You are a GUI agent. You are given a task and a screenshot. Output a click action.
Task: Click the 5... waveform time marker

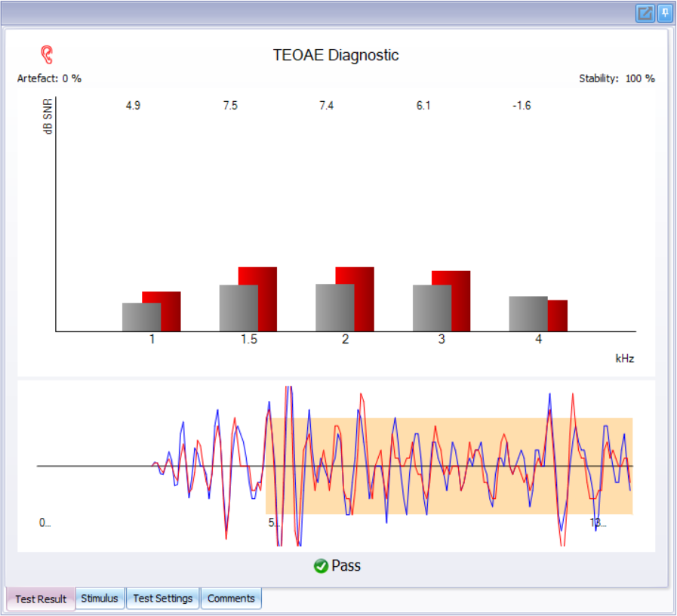tap(274, 523)
